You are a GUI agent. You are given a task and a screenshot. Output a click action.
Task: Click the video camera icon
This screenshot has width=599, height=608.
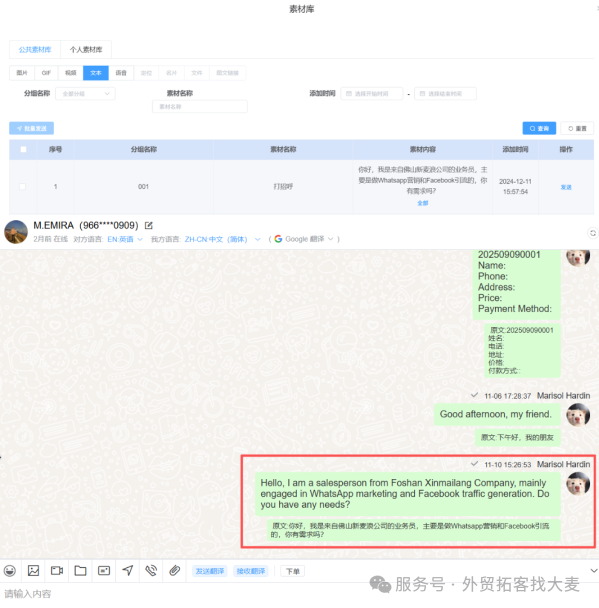[57, 570]
